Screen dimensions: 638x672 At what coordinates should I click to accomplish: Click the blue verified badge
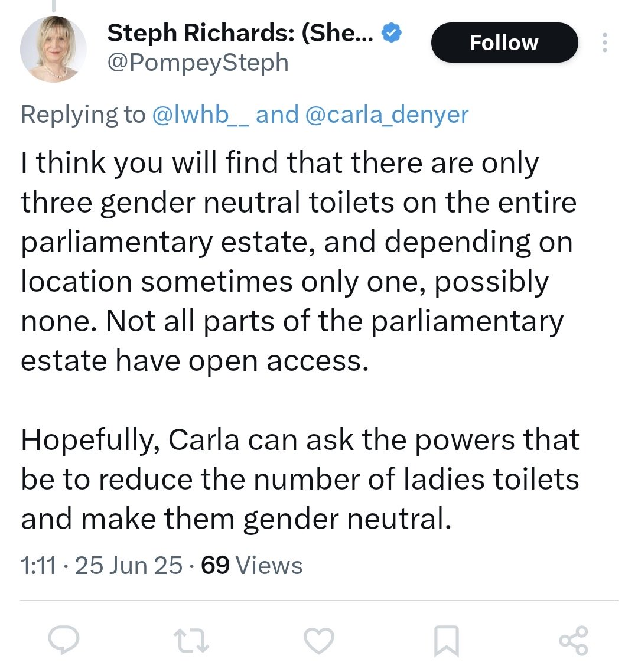391,34
